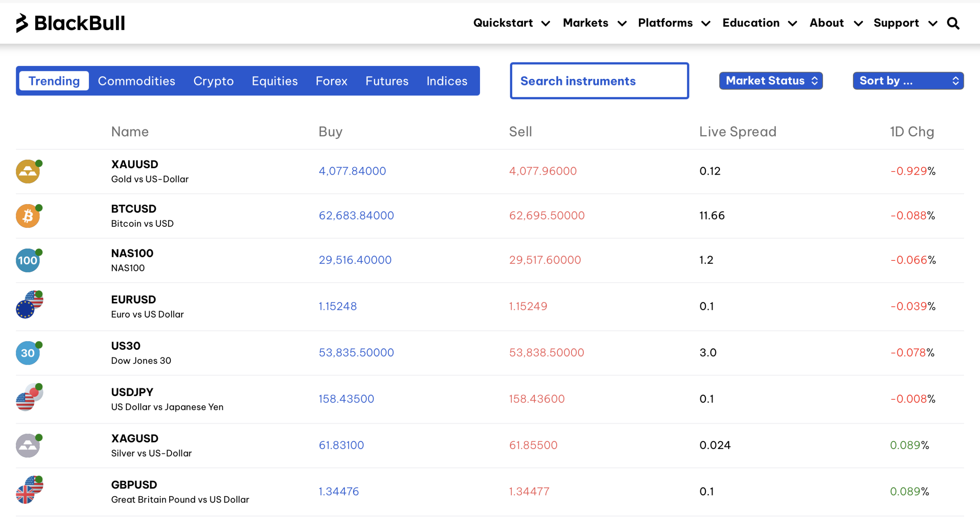The width and height of the screenshot is (980, 519).
Task: Expand the Quickstart menu
Action: click(x=511, y=23)
